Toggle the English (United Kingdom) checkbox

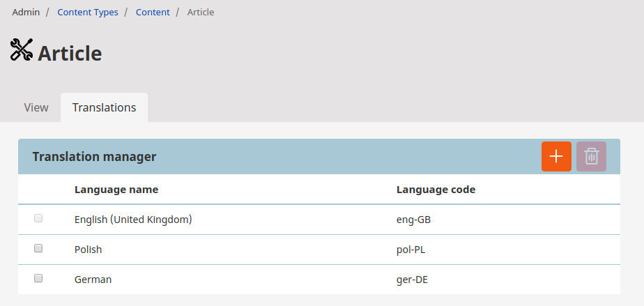(39, 219)
